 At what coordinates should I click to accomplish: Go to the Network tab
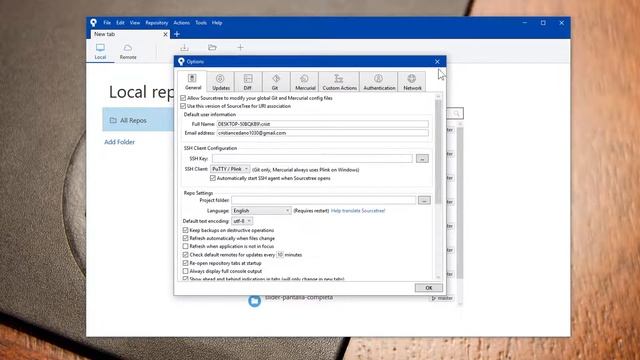point(411,82)
